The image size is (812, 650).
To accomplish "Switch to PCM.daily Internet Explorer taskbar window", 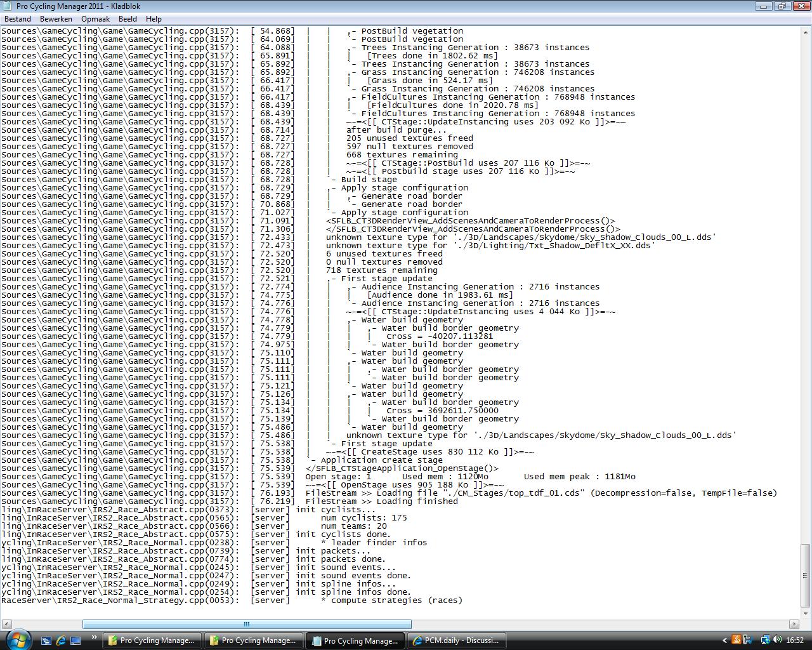I will [x=457, y=640].
